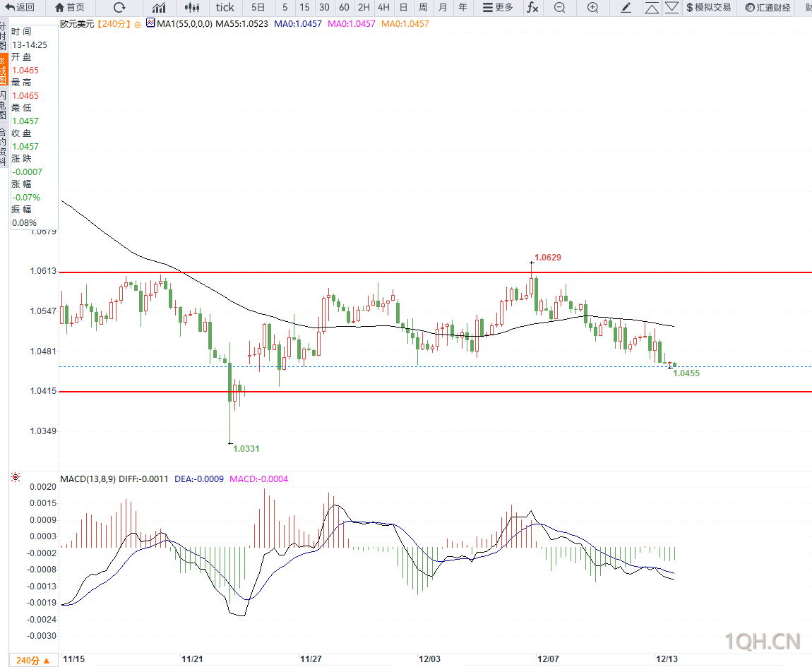The height and width of the screenshot is (667, 812).
Task: Click the 1.0331 low price label
Action: [246, 448]
